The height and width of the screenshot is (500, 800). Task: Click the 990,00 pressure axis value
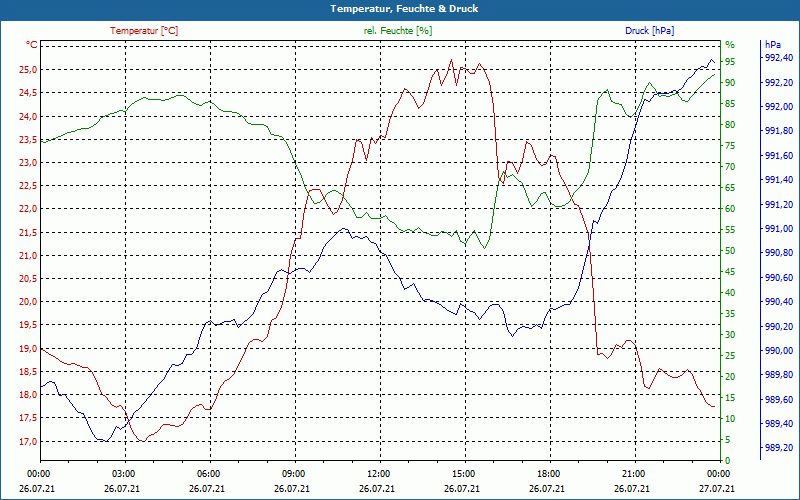coord(779,351)
